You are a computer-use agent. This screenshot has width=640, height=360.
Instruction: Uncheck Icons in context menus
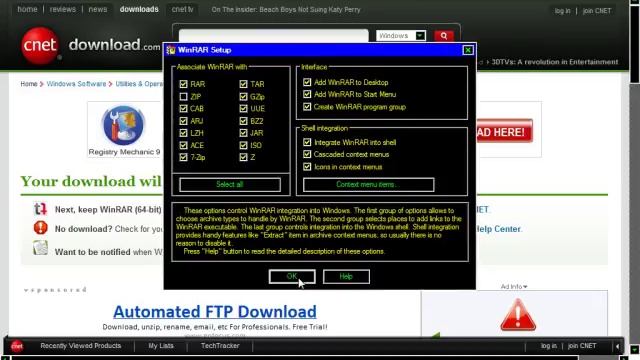(307, 167)
